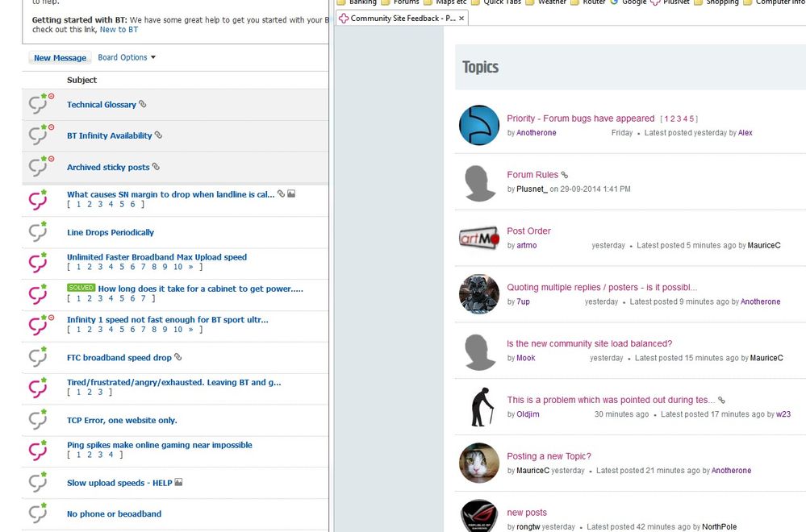Click the paperclip icon next to BT Infinity Availability
The height and width of the screenshot is (532, 806).
[158, 135]
